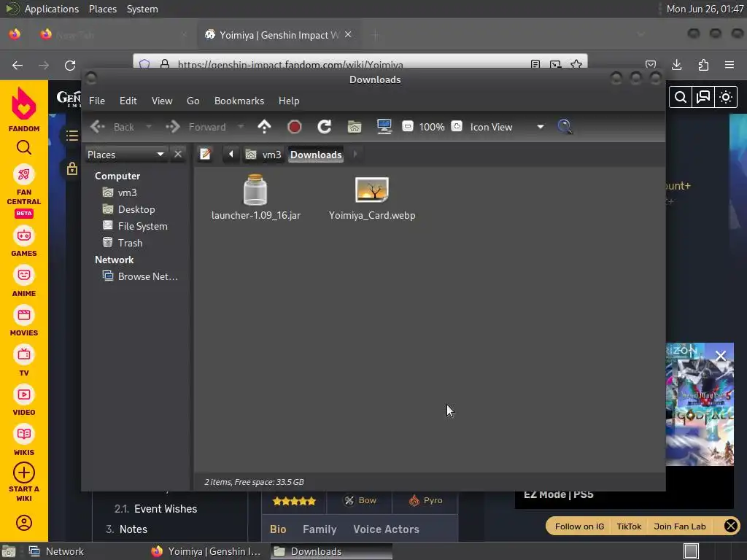The image size is (747, 560).
Task: Zoom in file manager view
Action: 457,127
